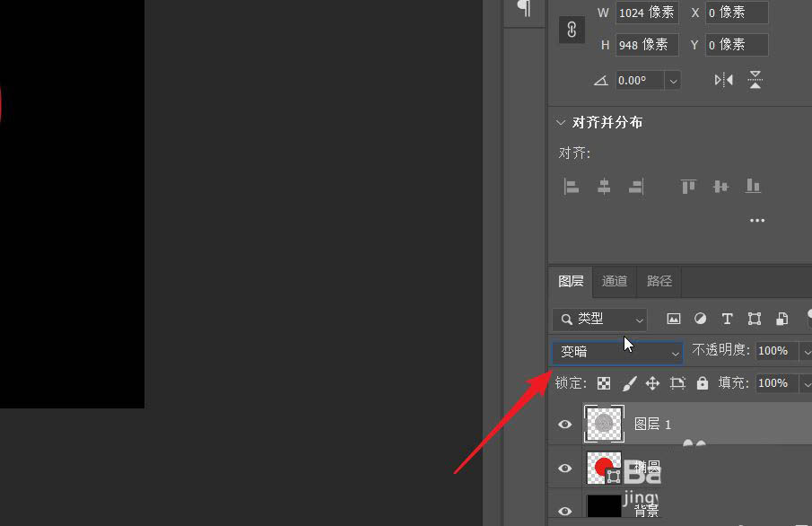The width and height of the screenshot is (812, 526).
Task: Switch to the 图层 tab
Action: pyautogui.click(x=571, y=281)
